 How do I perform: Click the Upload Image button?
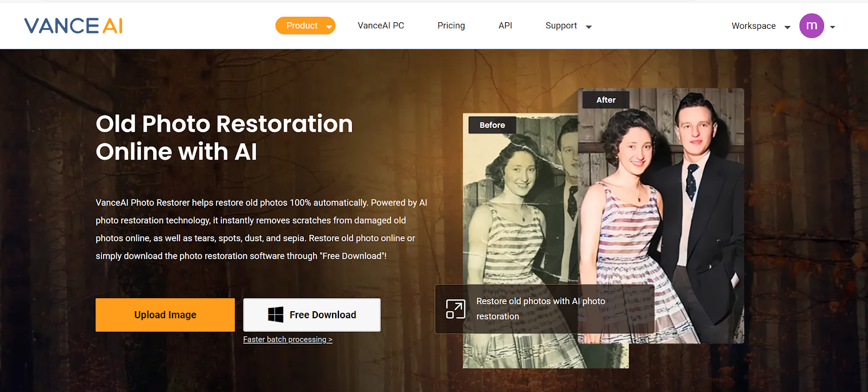pyautogui.click(x=165, y=315)
